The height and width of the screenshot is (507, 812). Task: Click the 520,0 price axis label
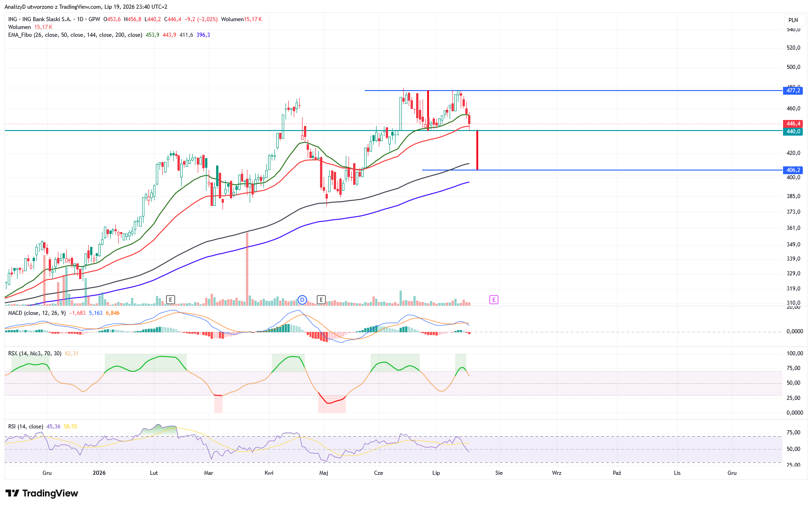(793, 48)
